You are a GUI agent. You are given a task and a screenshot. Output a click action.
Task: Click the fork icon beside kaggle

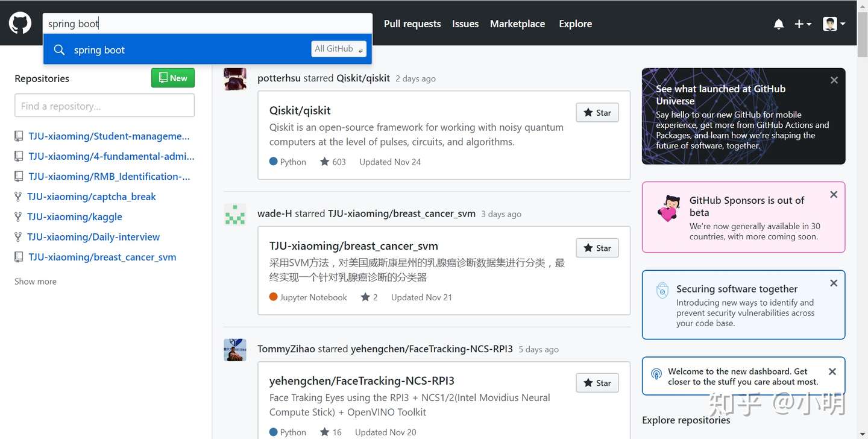pyautogui.click(x=18, y=216)
